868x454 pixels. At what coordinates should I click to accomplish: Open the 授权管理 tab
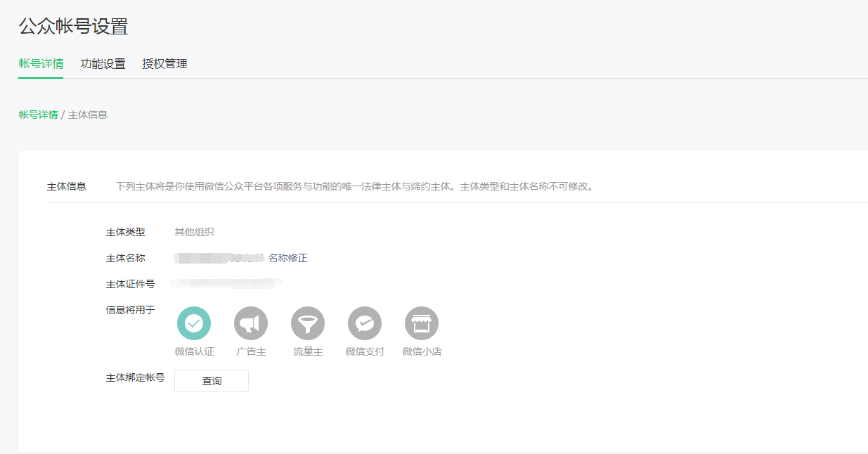(x=165, y=64)
